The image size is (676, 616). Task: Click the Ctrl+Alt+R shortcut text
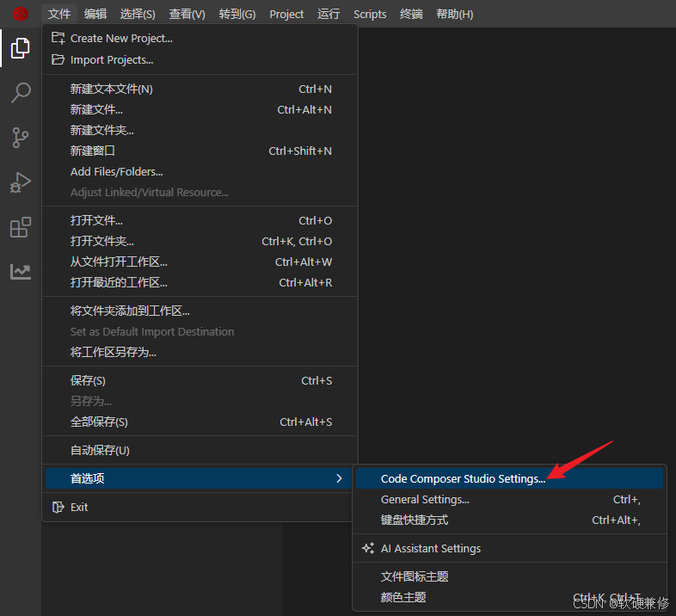(x=305, y=282)
